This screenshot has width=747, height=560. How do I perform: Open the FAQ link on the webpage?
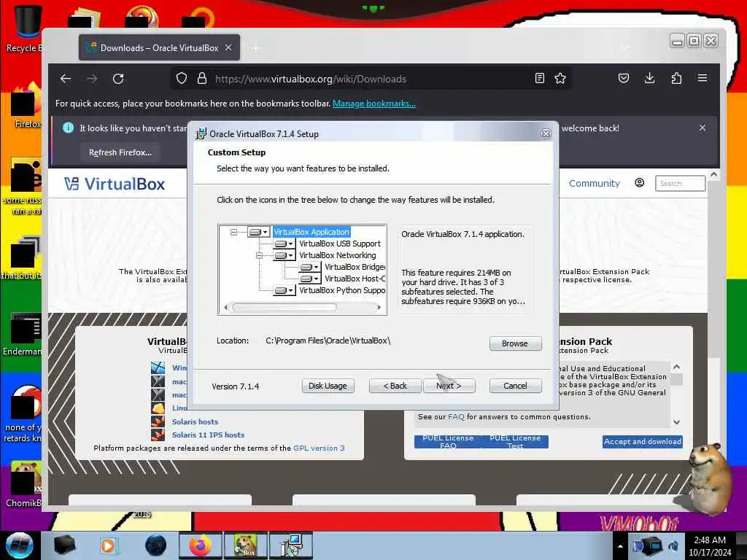(456, 416)
